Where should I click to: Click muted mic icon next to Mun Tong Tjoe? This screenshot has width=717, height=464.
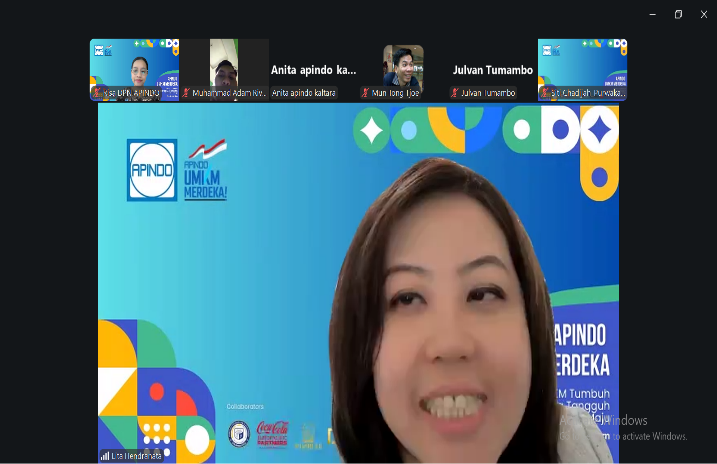point(366,93)
